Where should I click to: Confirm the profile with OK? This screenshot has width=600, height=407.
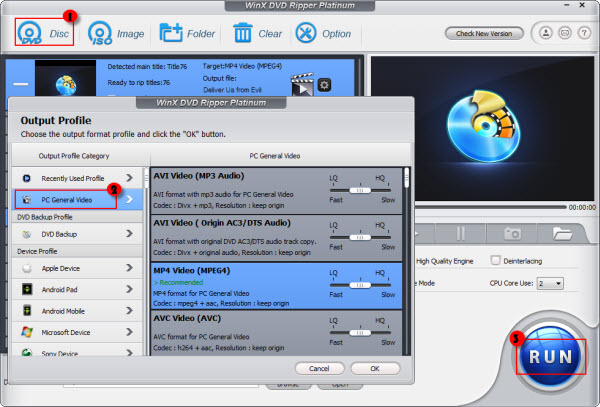(x=375, y=368)
